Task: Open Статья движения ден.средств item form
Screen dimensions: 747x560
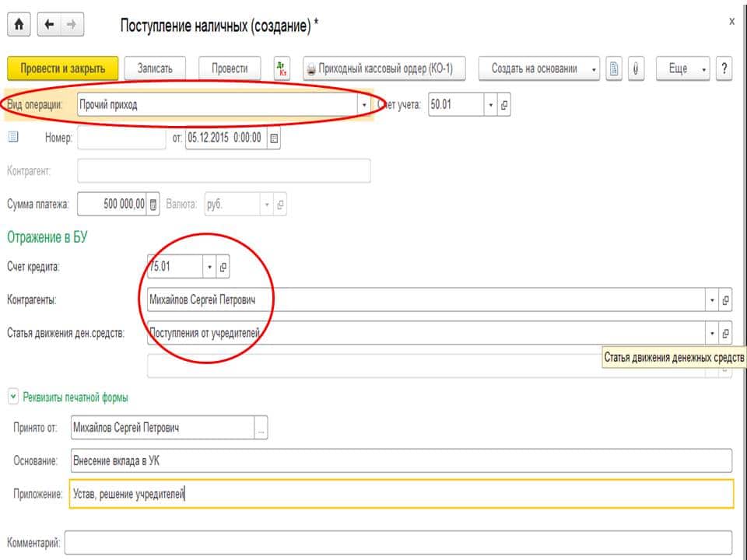Action: coord(725,334)
